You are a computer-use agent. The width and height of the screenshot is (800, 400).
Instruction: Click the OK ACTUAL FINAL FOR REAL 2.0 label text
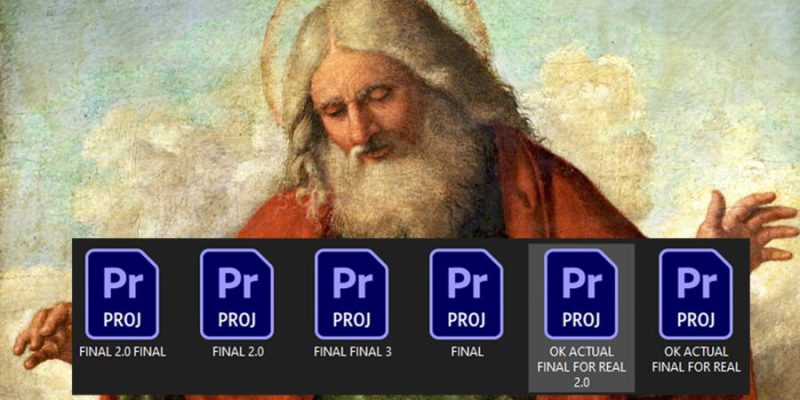click(582, 367)
